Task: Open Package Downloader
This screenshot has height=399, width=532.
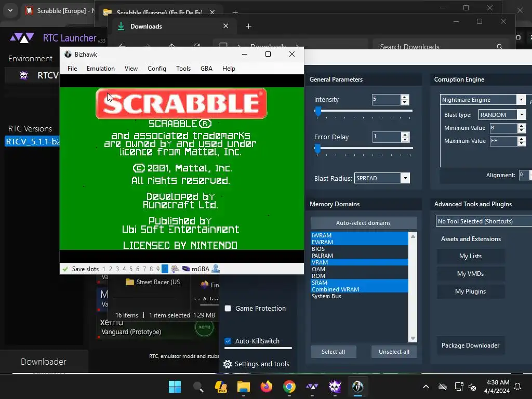Action: [x=470, y=345]
